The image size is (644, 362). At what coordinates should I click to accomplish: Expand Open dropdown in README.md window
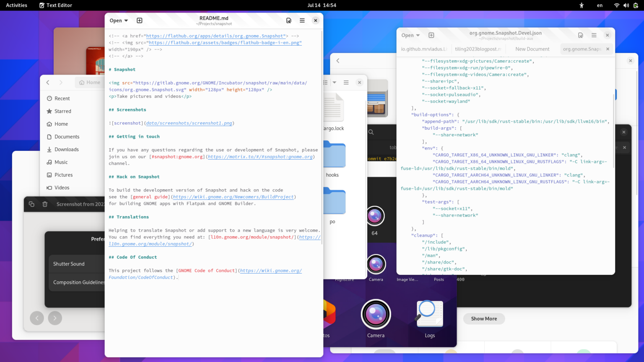[x=119, y=21]
